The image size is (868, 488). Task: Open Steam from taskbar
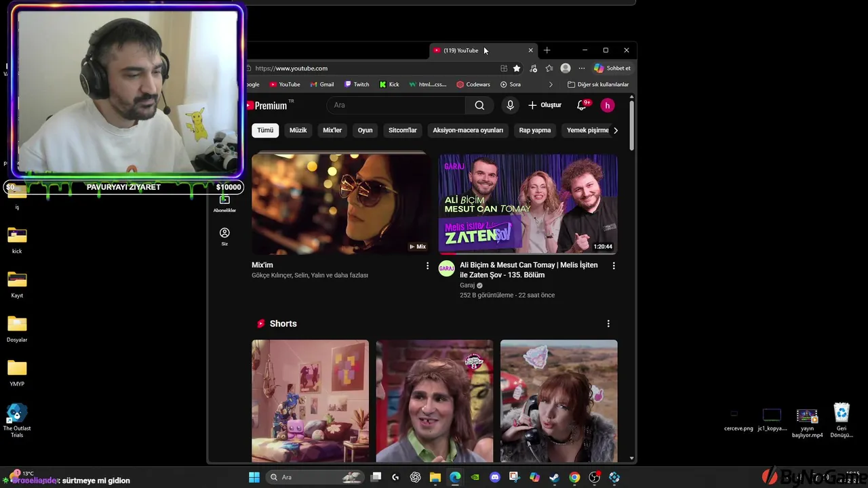pyautogui.click(x=554, y=477)
